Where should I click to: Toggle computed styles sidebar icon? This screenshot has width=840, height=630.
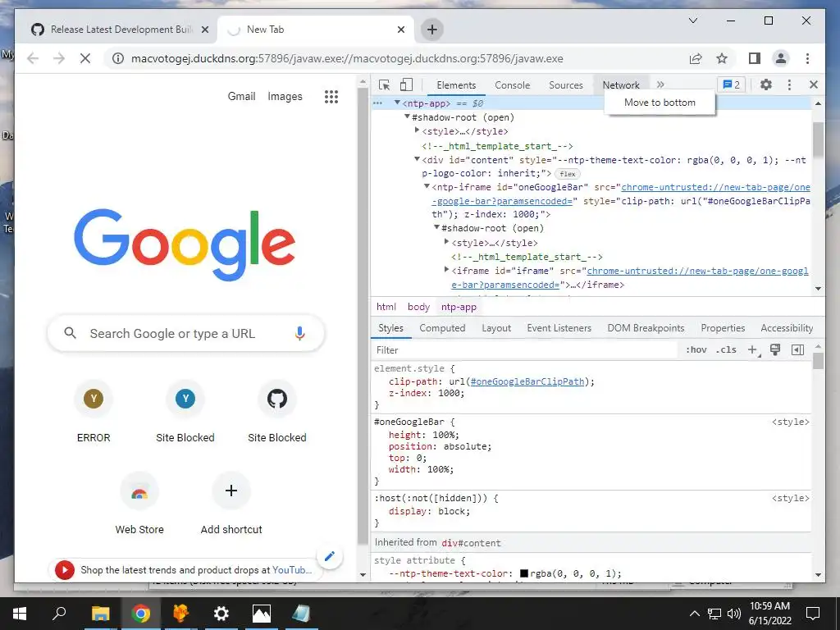coord(797,349)
